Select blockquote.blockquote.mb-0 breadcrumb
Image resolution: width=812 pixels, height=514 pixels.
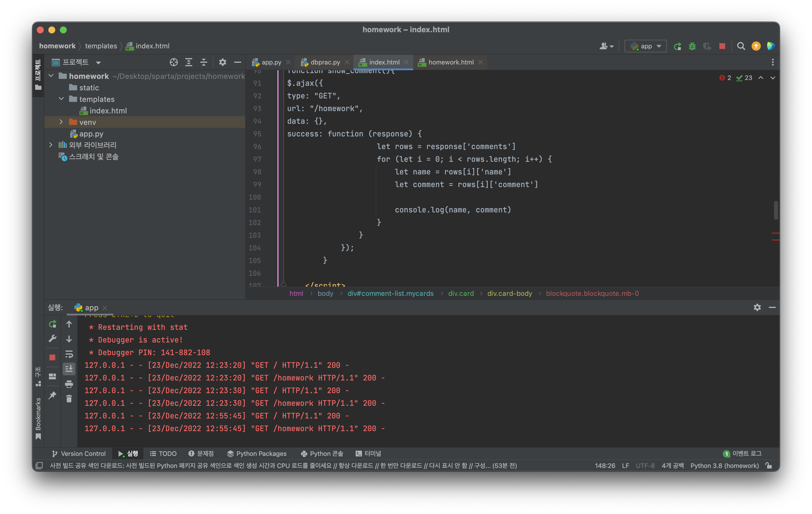point(592,294)
